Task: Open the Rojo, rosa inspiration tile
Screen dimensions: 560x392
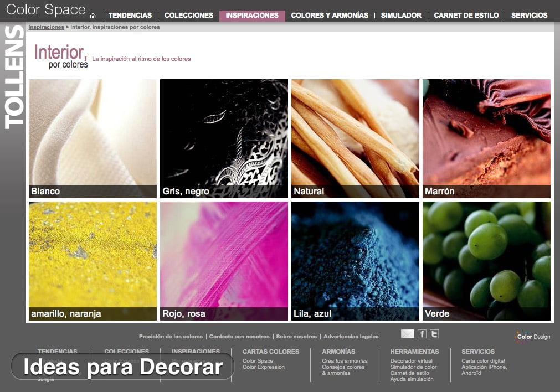Action: coord(224,261)
